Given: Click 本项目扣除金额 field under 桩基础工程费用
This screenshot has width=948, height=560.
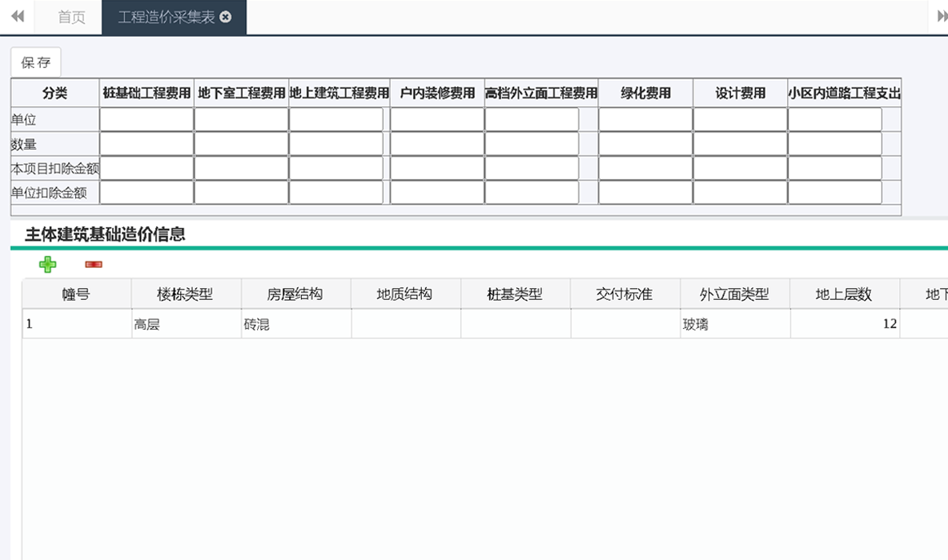Looking at the screenshot, I should coord(147,168).
